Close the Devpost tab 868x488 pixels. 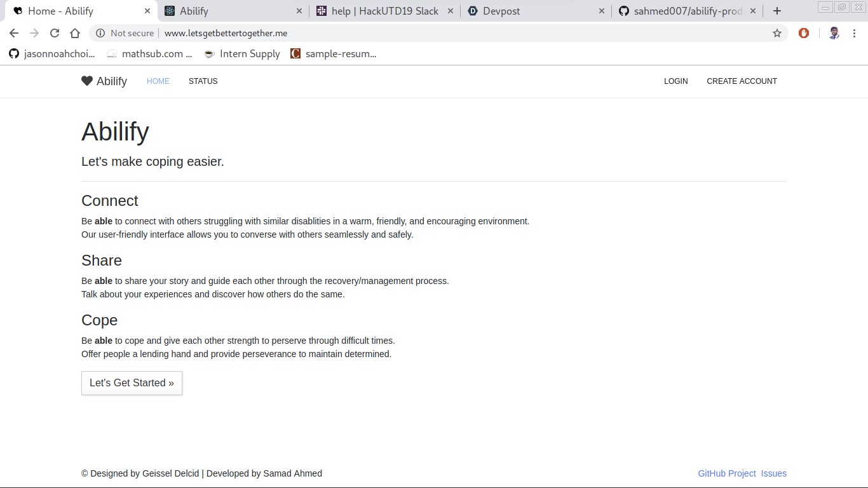pyautogui.click(x=602, y=11)
